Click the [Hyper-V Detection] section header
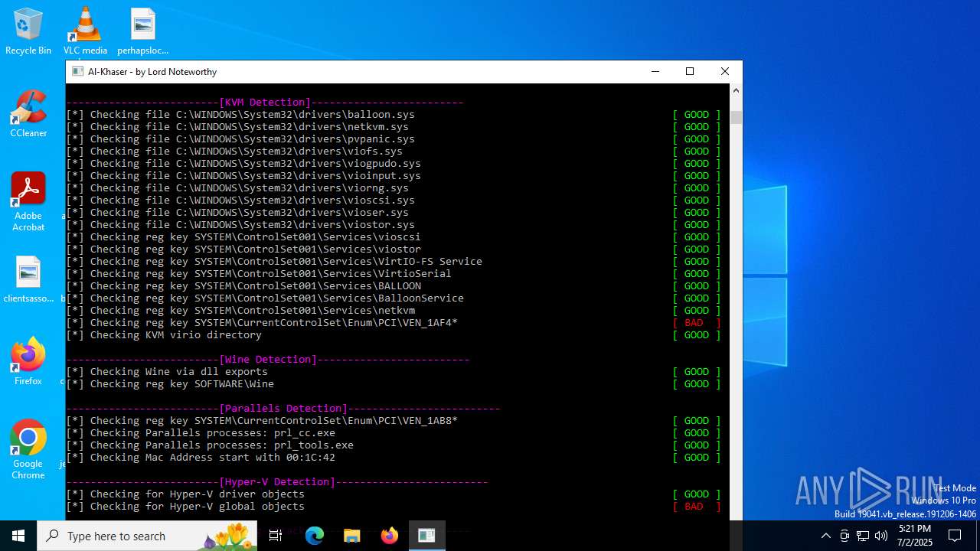This screenshot has width=980, height=551. tap(277, 481)
